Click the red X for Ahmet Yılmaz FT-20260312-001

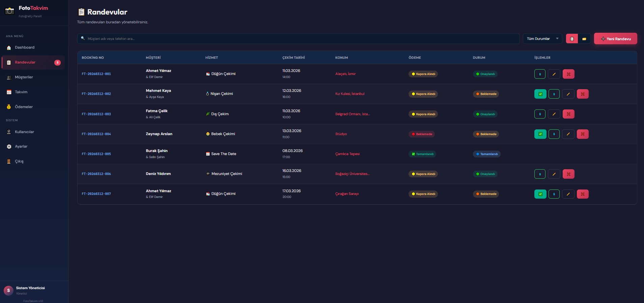click(x=568, y=74)
